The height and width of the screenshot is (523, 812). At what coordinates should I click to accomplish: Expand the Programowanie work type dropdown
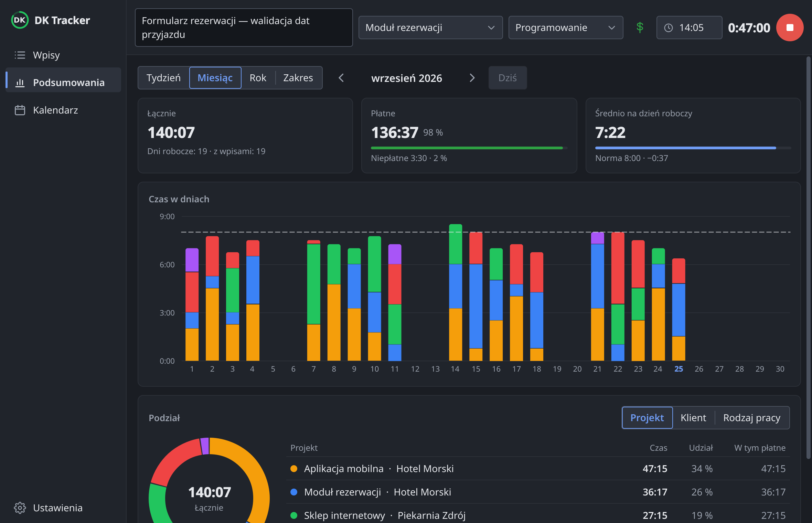coord(565,28)
